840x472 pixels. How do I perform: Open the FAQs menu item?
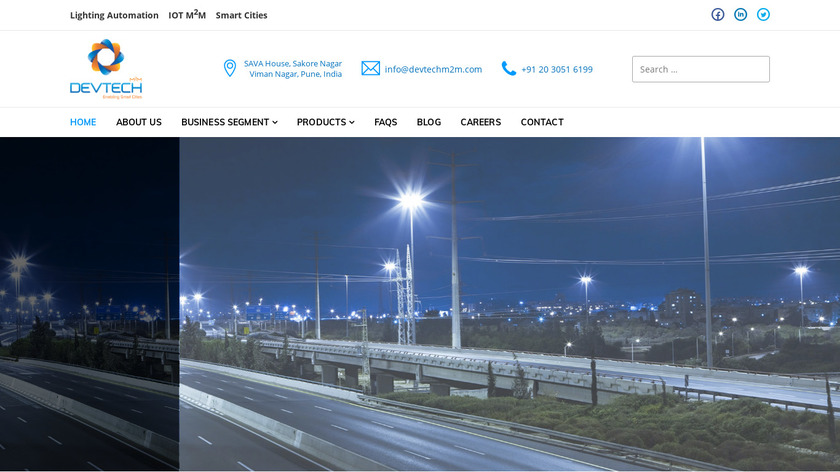[x=386, y=122]
